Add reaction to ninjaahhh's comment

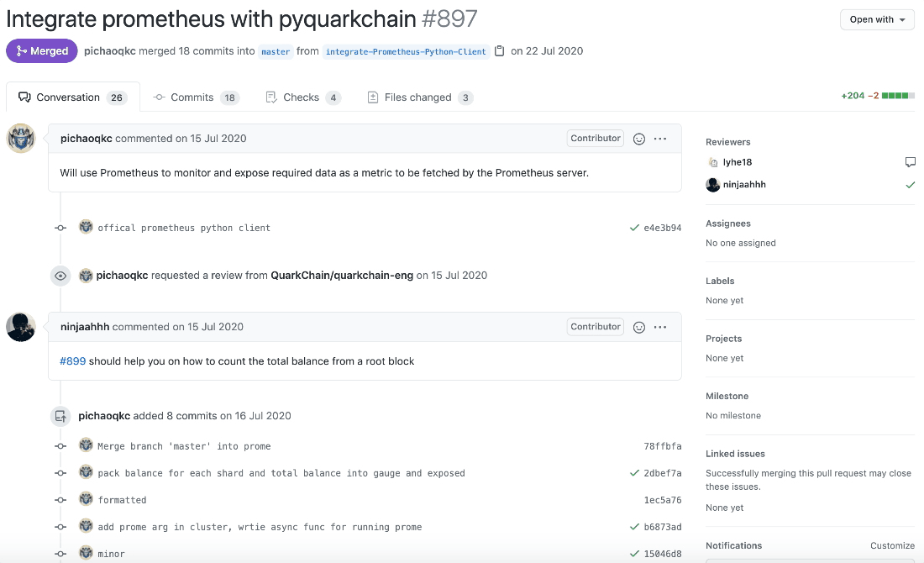(x=638, y=327)
